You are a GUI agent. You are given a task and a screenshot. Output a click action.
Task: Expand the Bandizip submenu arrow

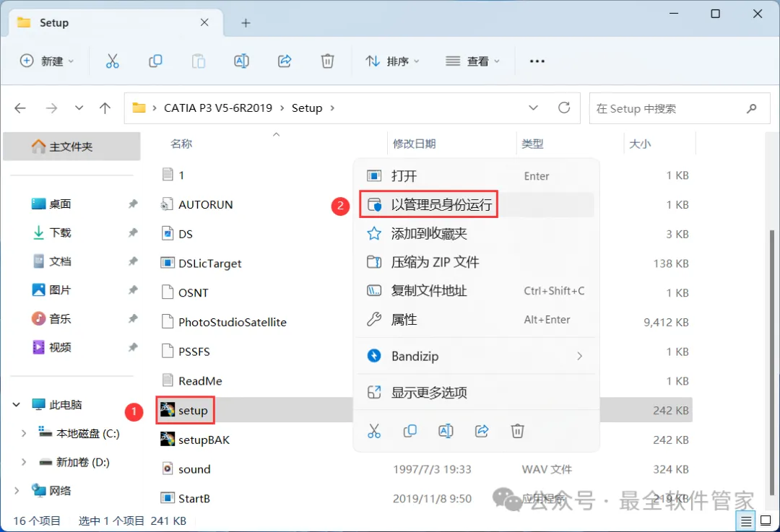579,356
